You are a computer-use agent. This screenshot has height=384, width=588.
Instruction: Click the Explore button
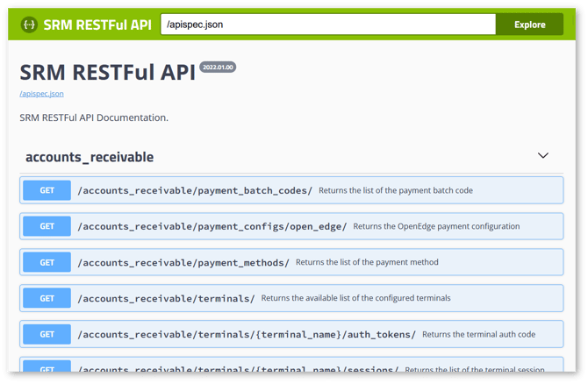click(529, 25)
